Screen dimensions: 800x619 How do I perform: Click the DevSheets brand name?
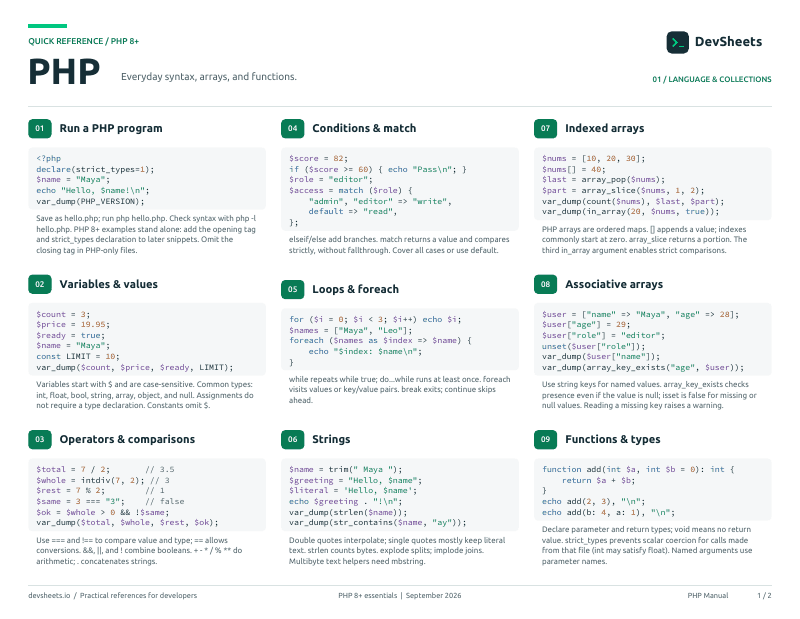[x=728, y=42]
